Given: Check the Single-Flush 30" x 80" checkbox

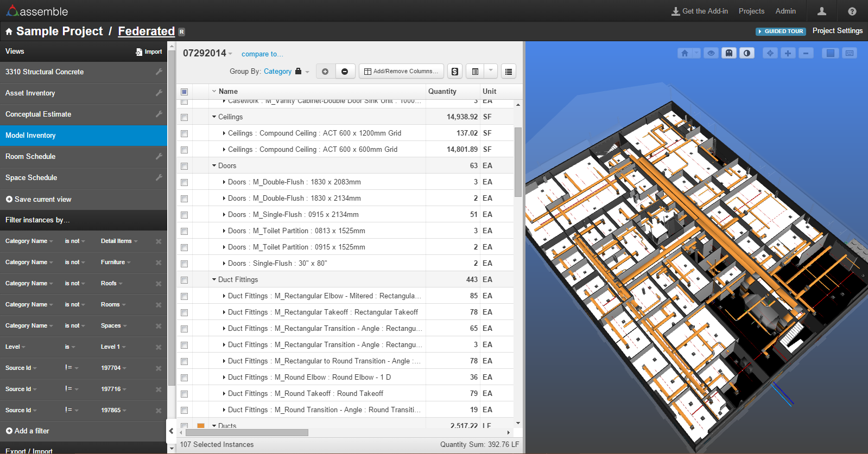Looking at the screenshot, I should (184, 264).
